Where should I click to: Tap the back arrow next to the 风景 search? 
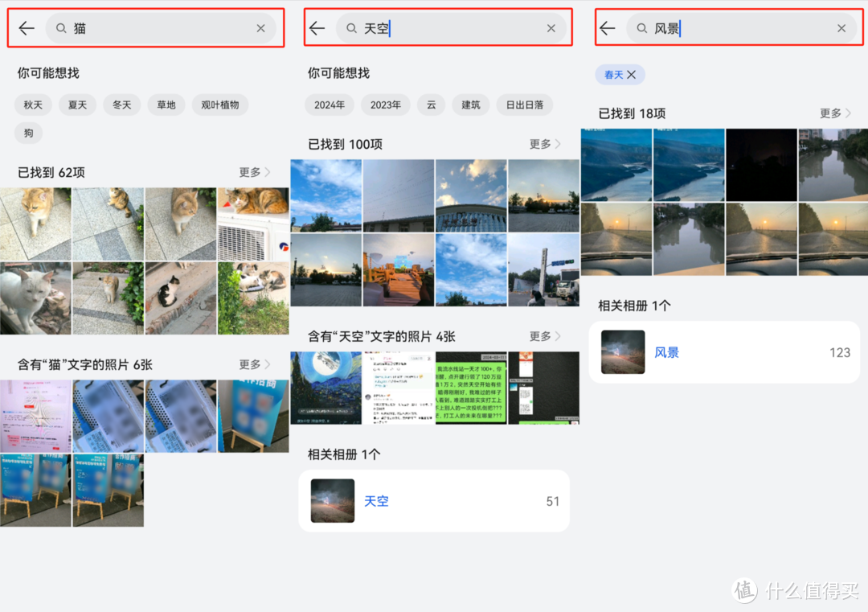point(607,28)
